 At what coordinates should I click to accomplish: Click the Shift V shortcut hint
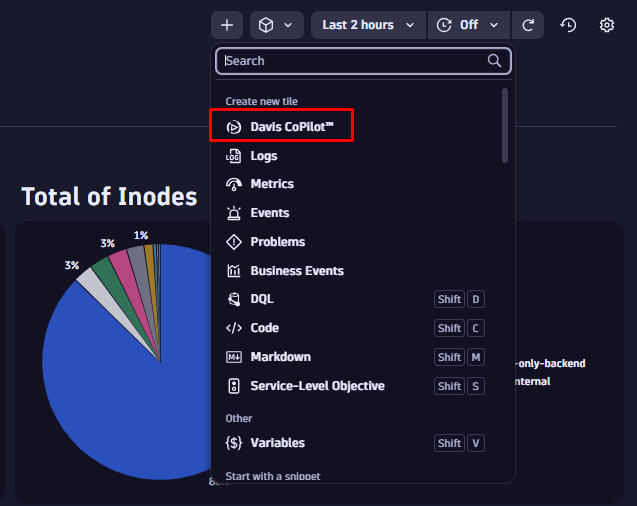[459, 443]
